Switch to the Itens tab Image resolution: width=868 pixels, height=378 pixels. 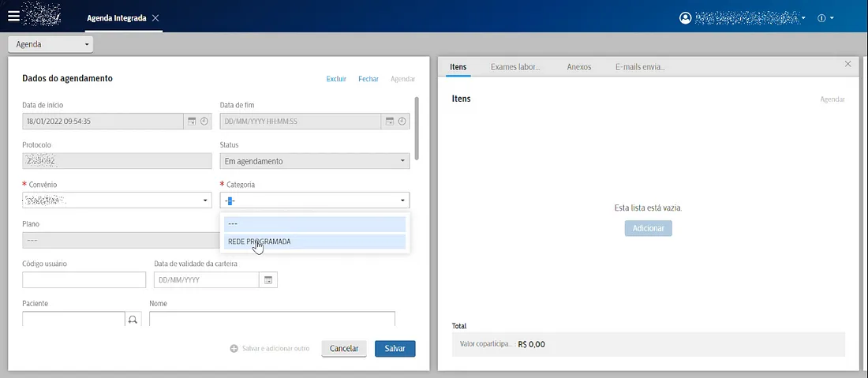458,67
